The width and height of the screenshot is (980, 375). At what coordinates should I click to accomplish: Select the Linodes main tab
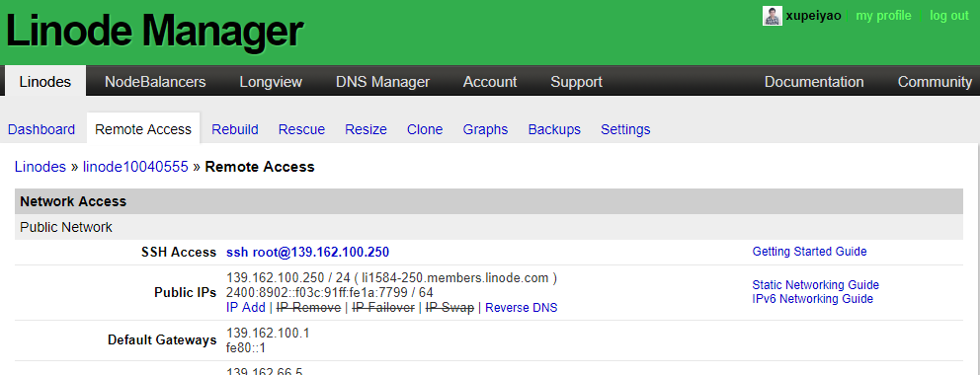tap(45, 82)
